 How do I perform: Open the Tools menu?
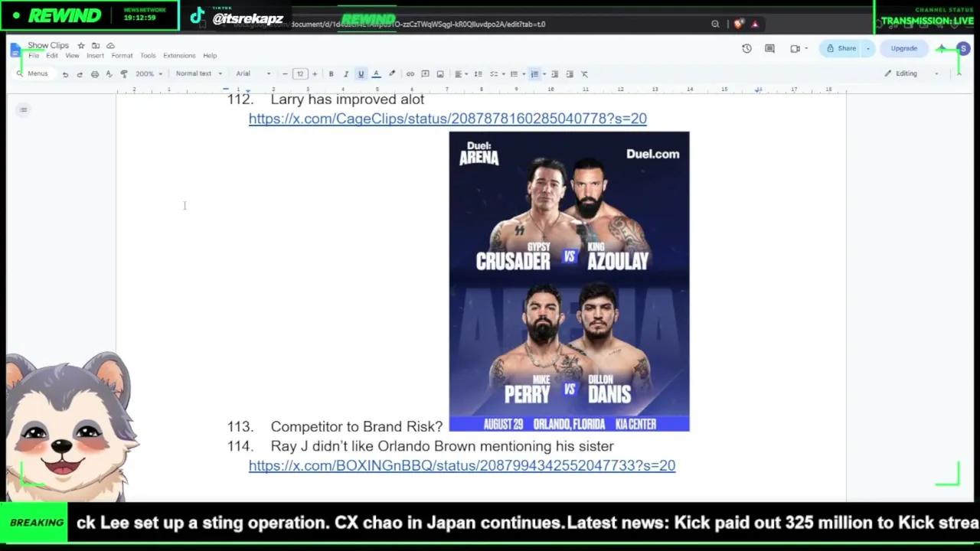point(148,56)
